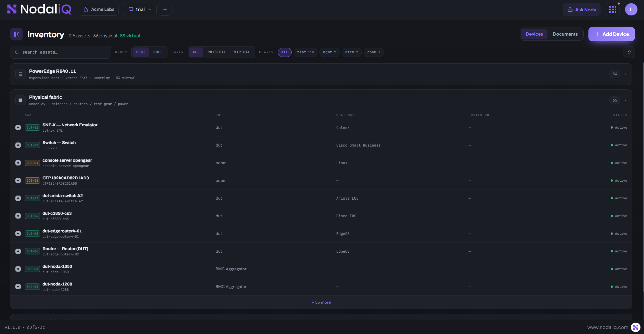Screen dimensions: 644x334
Task: Click the device icon for dut-c3850-cs3
Action: pyautogui.click(x=18, y=216)
